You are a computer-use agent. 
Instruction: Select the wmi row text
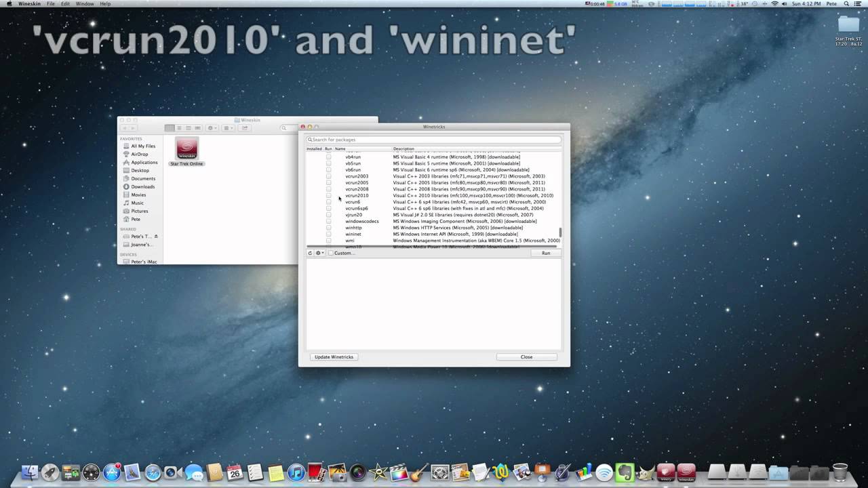(x=350, y=241)
